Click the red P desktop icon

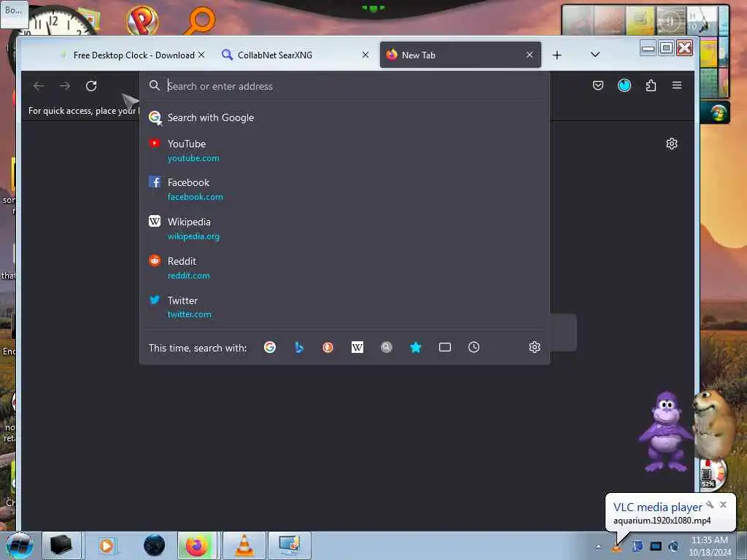[x=142, y=20]
